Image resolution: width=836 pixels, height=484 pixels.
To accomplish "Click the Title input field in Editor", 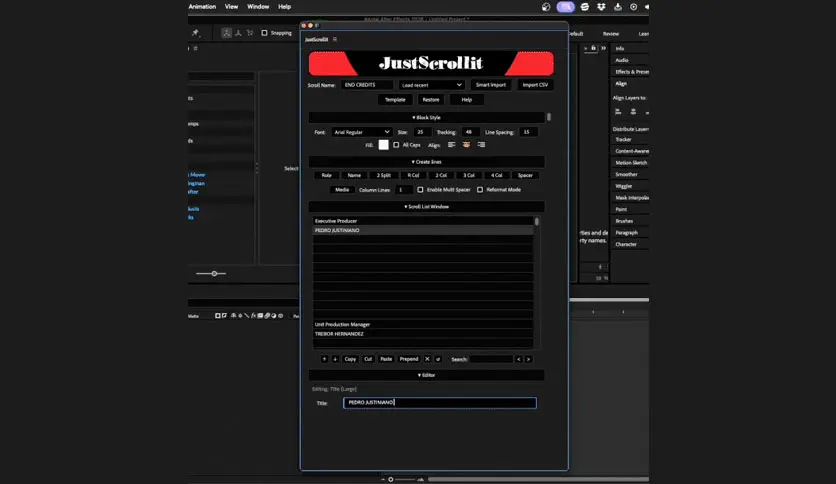I will [x=440, y=403].
